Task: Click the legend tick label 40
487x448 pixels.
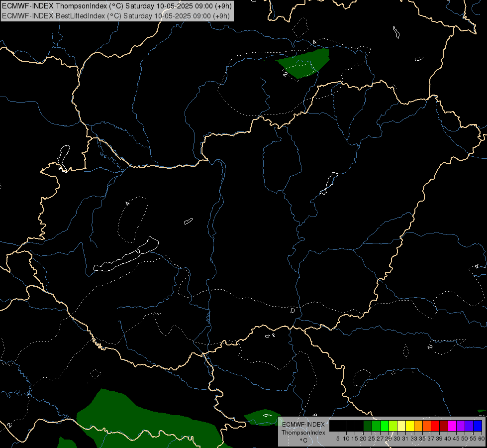Action: click(448, 439)
